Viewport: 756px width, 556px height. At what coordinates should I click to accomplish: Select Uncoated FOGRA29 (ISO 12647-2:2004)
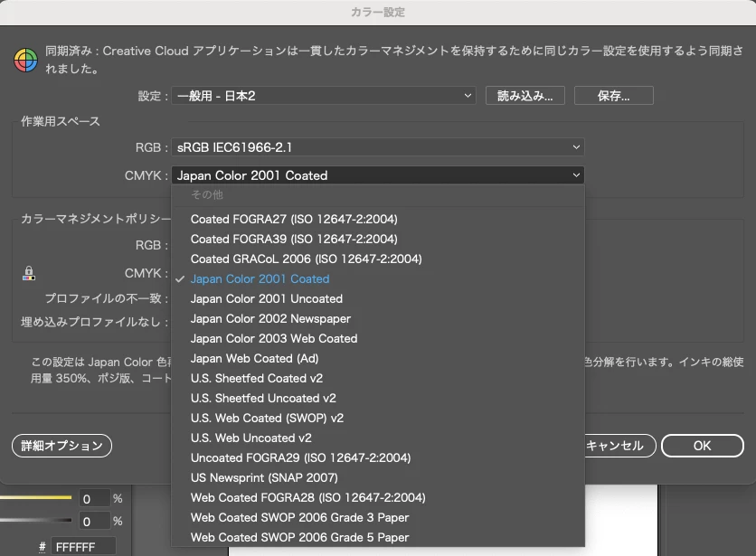378,457
